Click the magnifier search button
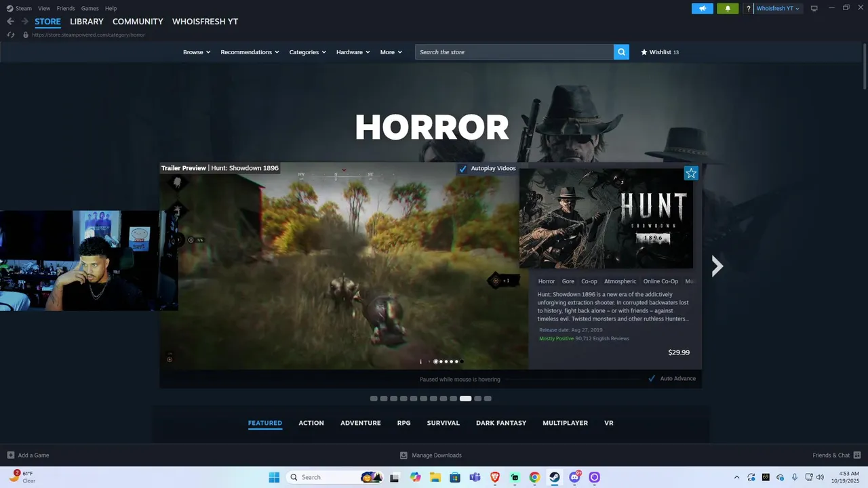Viewport: 868px width, 488px height. 621,52
